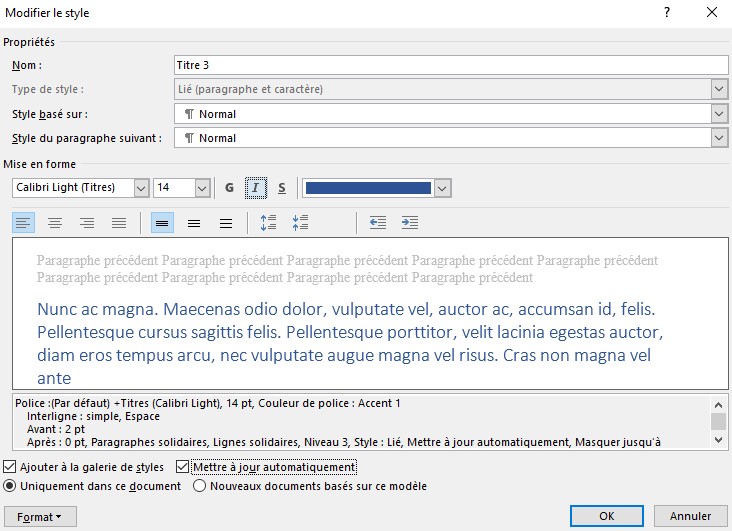Toggle italic formatting (I button)
Screen dimensions: 732x531
[x=256, y=188]
